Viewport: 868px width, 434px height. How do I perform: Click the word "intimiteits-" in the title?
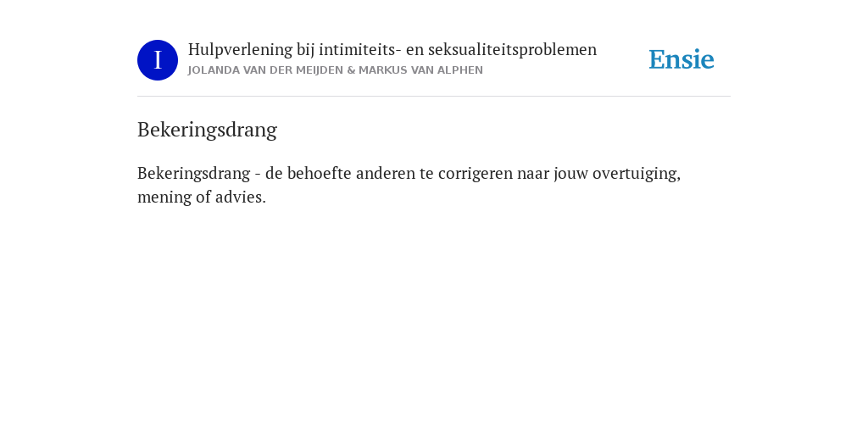[x=359, y=50]
